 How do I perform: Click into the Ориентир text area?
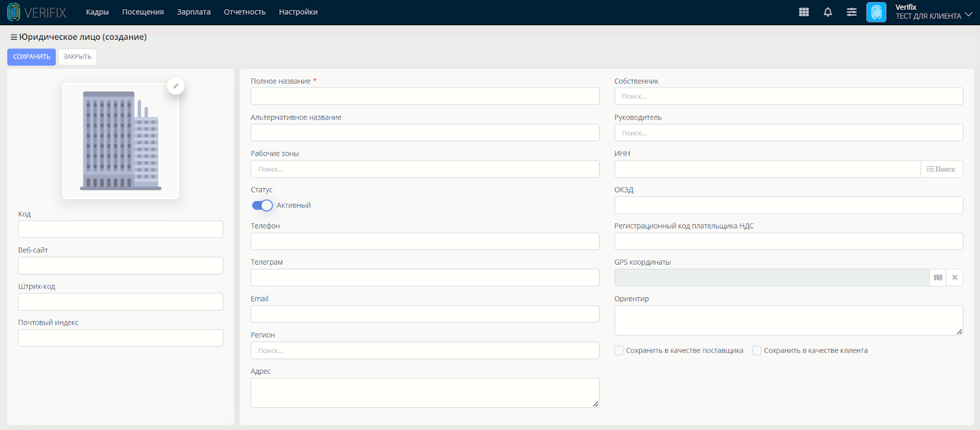788,320
